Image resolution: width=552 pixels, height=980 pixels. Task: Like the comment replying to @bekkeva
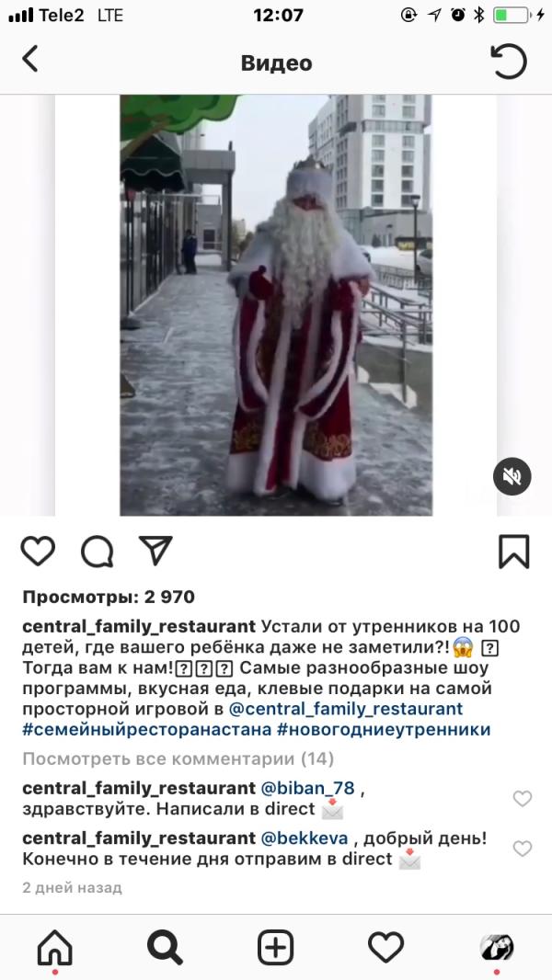point(522,849)
